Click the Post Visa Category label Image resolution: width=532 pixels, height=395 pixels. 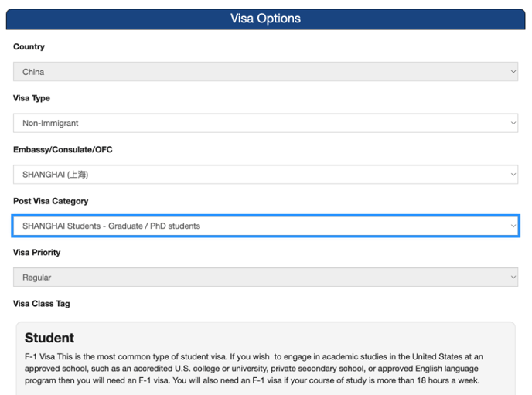click(x=50, y=201)
